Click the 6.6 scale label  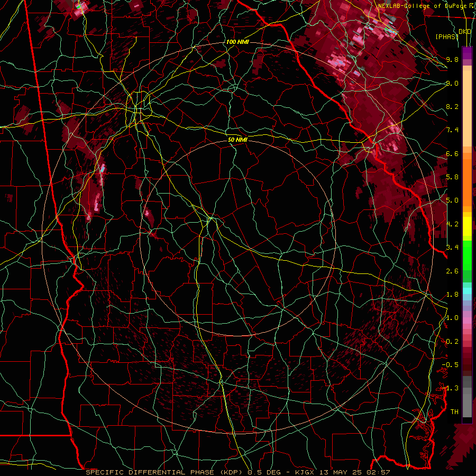click(452, 153)
